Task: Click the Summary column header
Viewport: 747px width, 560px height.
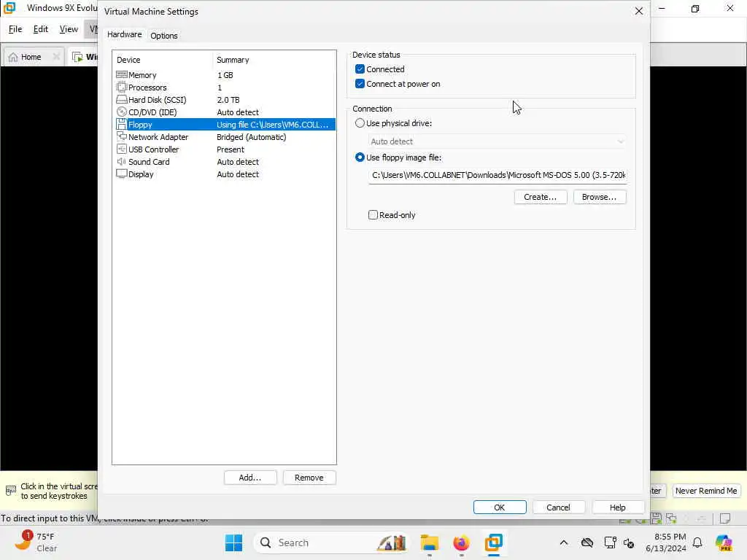Action: click(x=274, y=60)
